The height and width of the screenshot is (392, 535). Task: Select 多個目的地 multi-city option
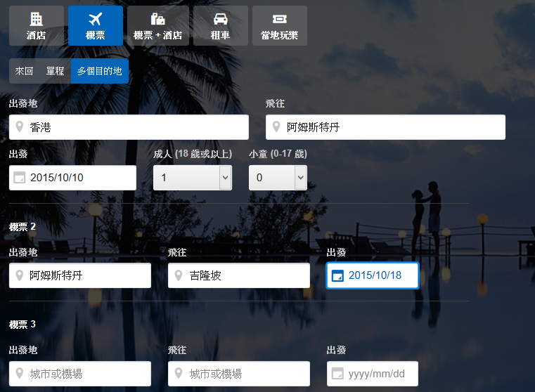[x=100, y=71]
